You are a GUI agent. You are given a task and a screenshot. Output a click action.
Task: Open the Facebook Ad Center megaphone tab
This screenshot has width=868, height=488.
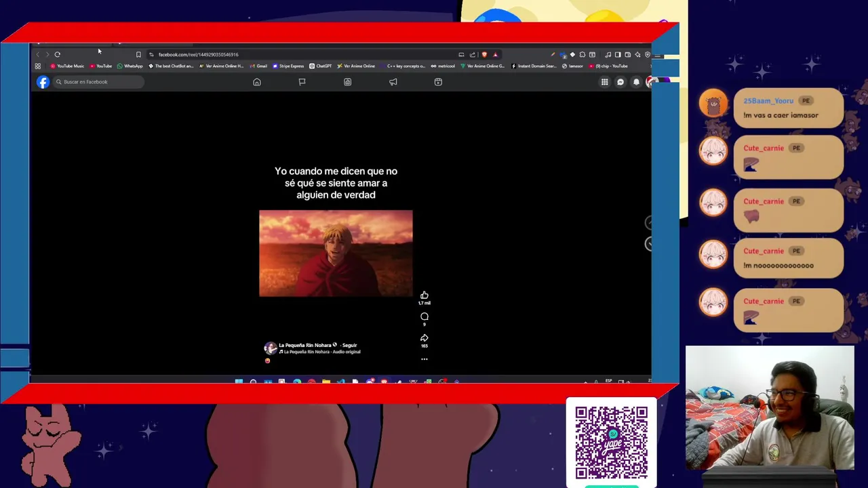[393, 82]
